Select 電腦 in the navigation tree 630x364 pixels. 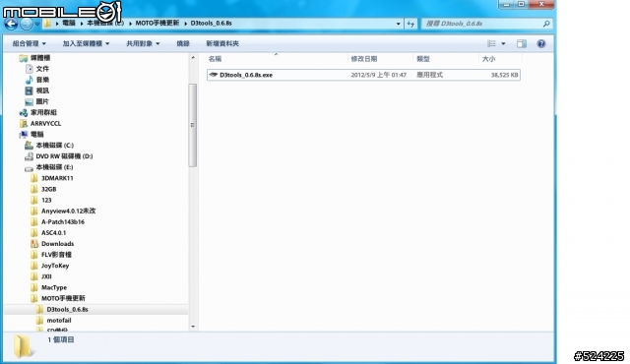[x=37, y=135]
